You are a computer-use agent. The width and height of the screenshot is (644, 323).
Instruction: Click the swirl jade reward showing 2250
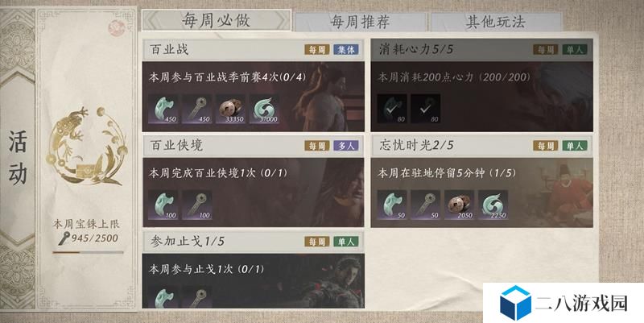[493, 205]
